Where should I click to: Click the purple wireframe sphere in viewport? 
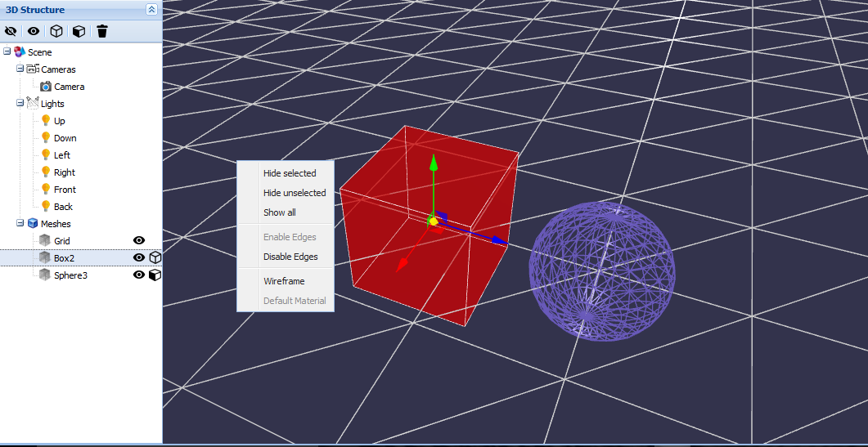pos(602,271)
